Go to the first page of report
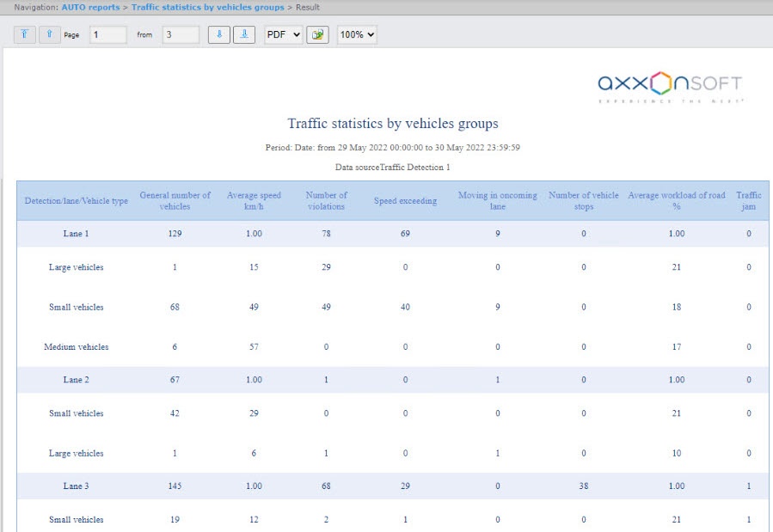The image size is (773, 532). tap(25, 35)
